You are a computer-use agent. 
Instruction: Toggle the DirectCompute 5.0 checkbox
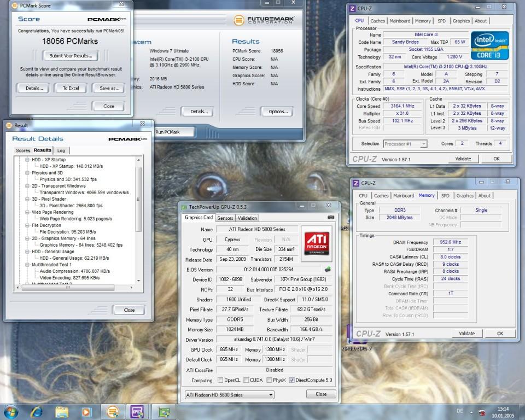click(x=291, y=380)
